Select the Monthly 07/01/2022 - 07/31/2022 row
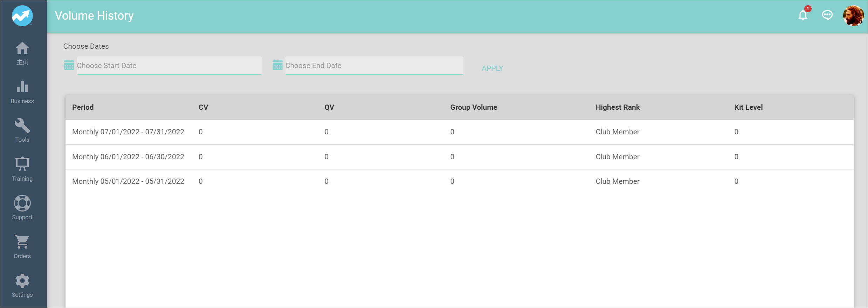 tap(128, 132)
